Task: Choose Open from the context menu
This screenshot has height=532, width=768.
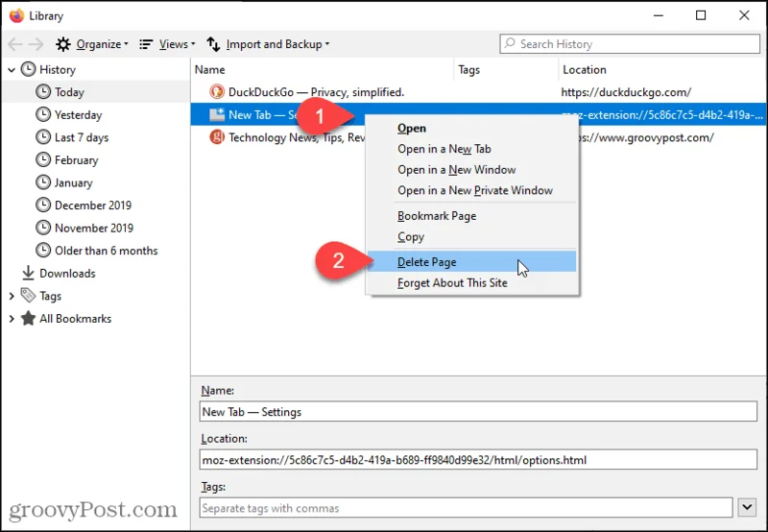Action: 471,129
